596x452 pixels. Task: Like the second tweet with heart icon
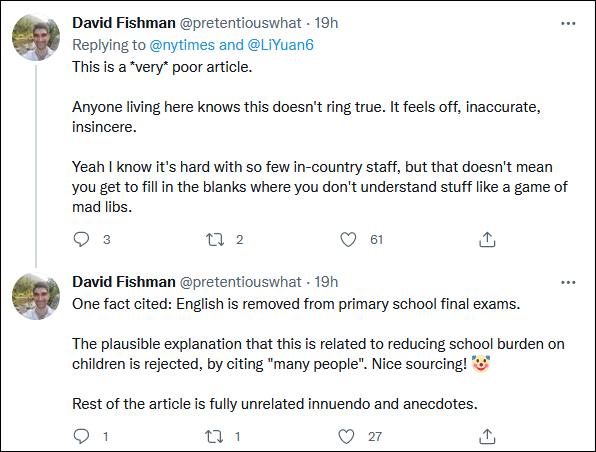click(346, 436)
